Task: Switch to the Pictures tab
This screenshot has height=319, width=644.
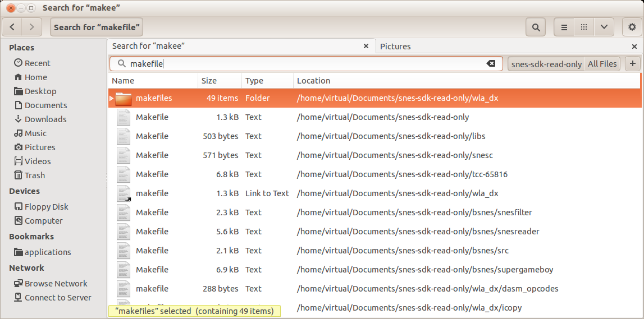Action: coord(395,47)
